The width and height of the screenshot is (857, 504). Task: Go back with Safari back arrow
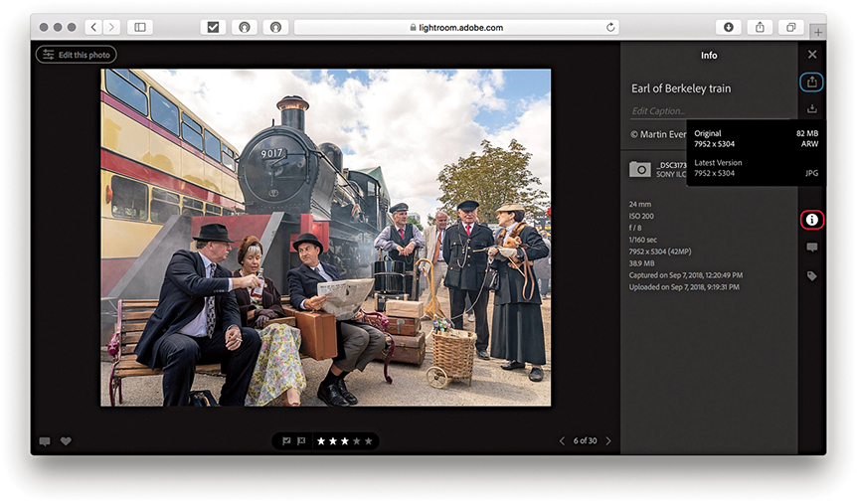tap(93, 27)
